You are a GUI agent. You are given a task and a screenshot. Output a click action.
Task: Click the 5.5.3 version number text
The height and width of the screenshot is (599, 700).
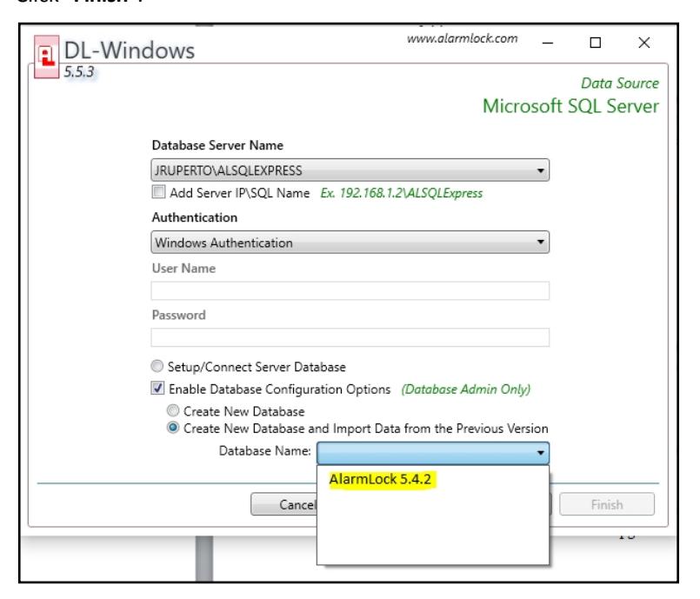78,72
